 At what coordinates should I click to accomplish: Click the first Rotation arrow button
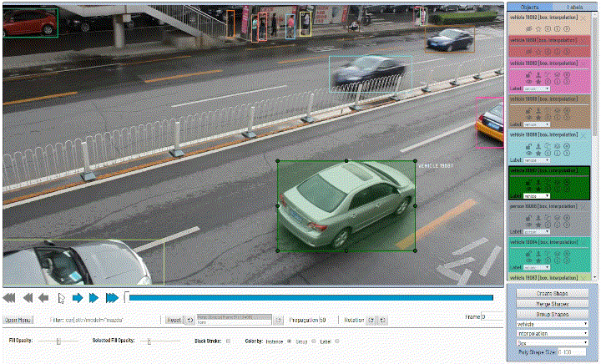(370, 320)
